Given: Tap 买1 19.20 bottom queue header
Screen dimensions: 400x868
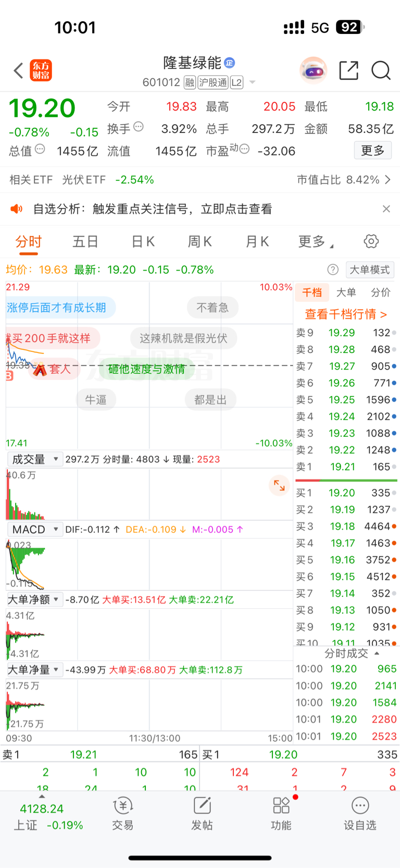Looking at the screenshot, I should pos(300,754).
